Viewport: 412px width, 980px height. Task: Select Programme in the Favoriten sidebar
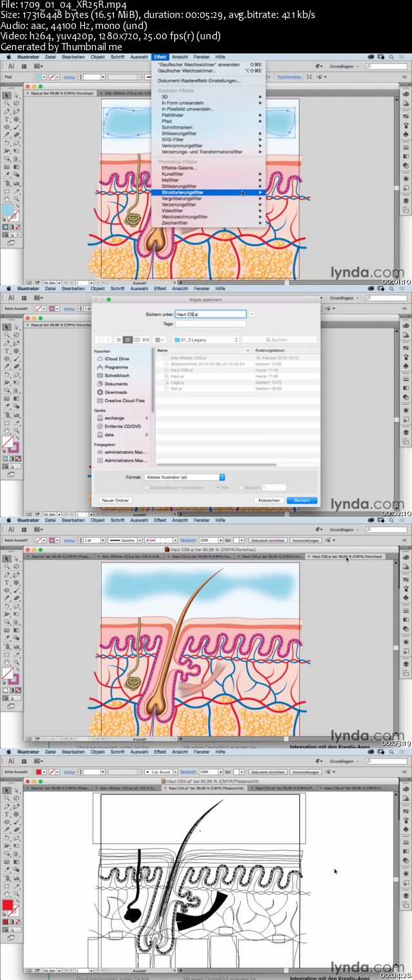(117, 367)
